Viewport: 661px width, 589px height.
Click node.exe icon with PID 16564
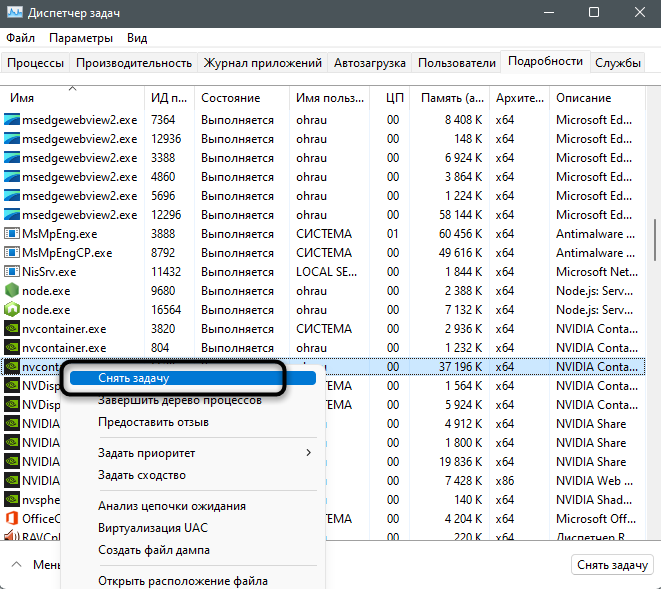(x=12, y=309)
